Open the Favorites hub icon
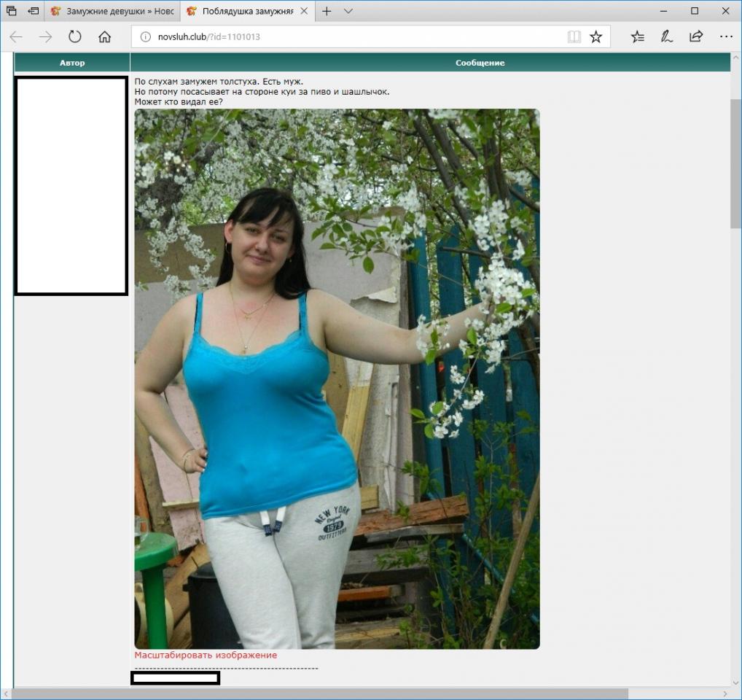This screenshot has width=742, height=700. click(637, 36)
